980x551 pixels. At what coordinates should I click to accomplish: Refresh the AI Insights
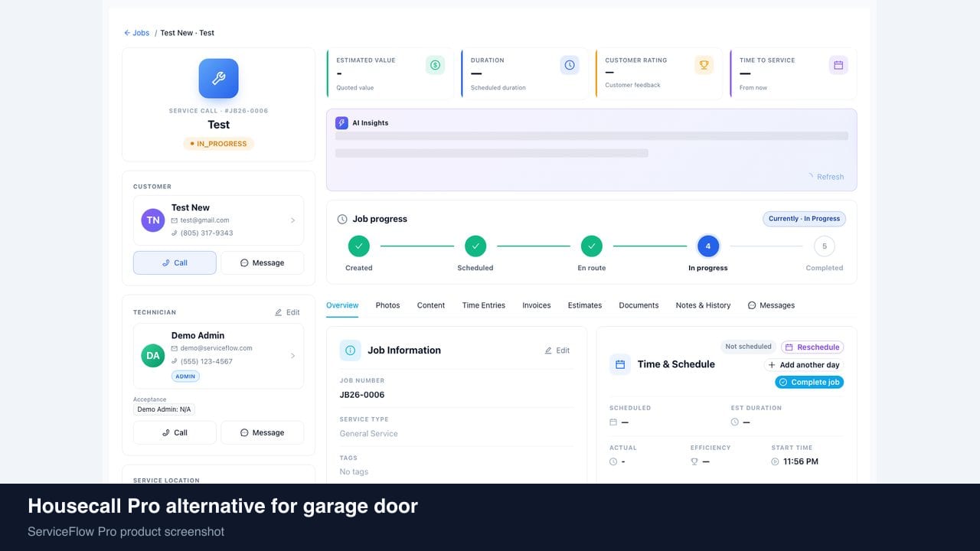(825, 177)
